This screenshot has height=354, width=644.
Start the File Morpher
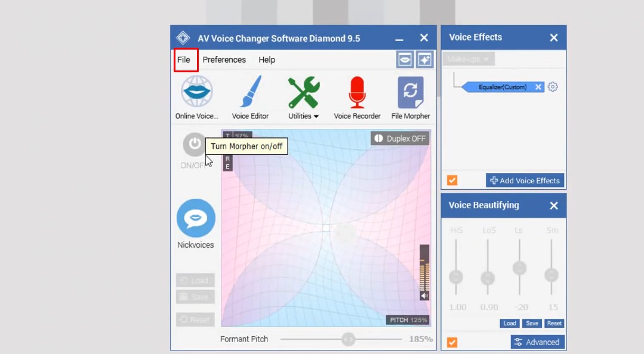411,93
